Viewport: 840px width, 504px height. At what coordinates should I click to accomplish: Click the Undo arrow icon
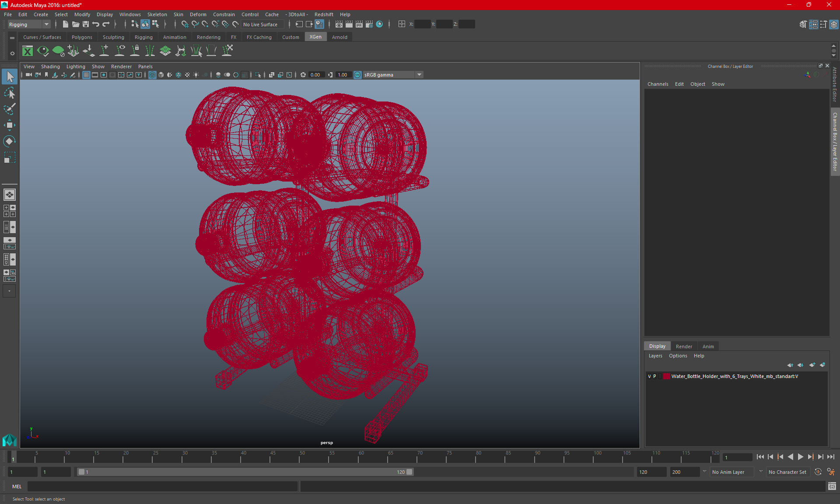coord(96,24)
